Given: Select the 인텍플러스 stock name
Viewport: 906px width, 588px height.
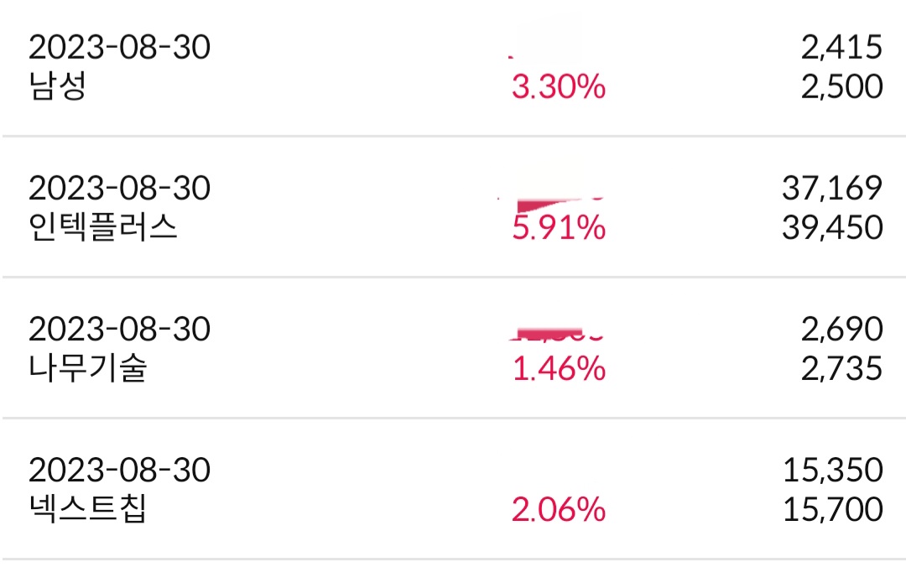Looking at the screenshot, I should click(103, 228).
